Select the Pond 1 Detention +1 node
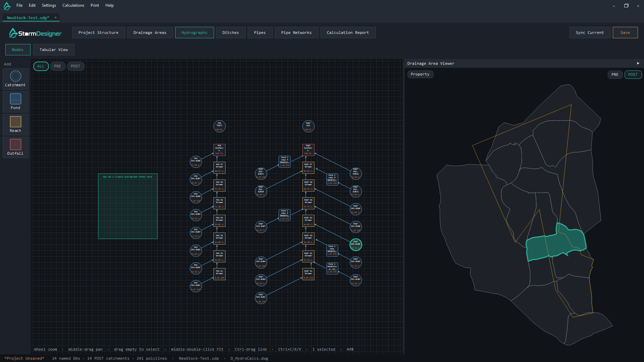644x362 pixels. tap(332, 268)
